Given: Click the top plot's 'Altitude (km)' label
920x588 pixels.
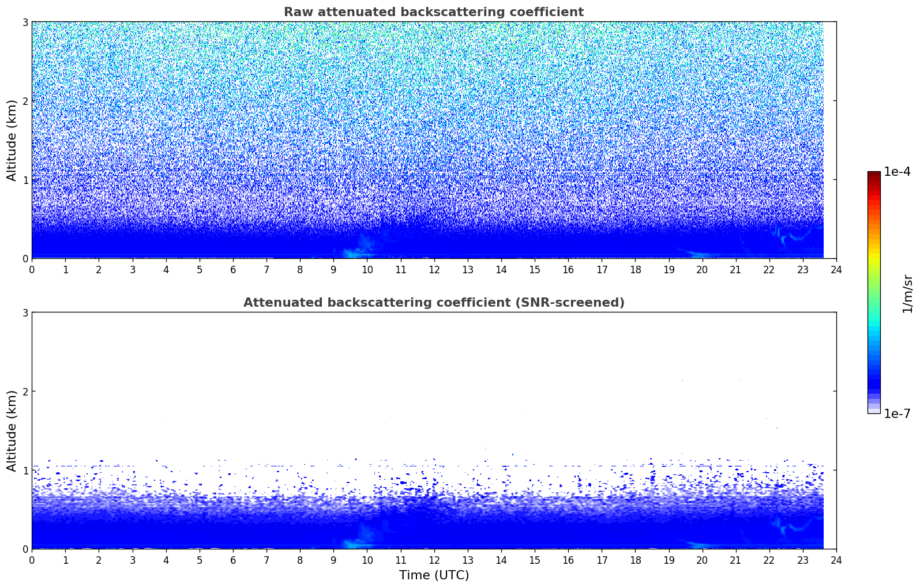Looking at the screenshot, I should tap(12, 140).
